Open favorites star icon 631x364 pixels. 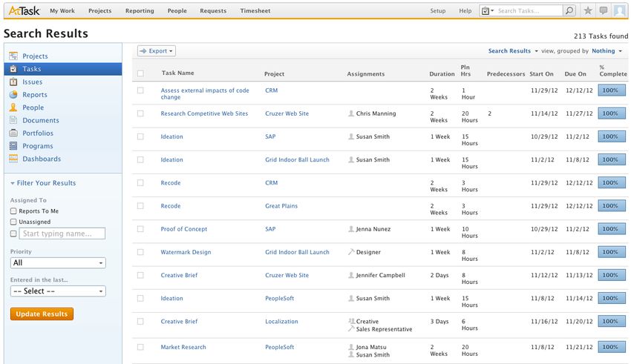[x=588, y=11]
